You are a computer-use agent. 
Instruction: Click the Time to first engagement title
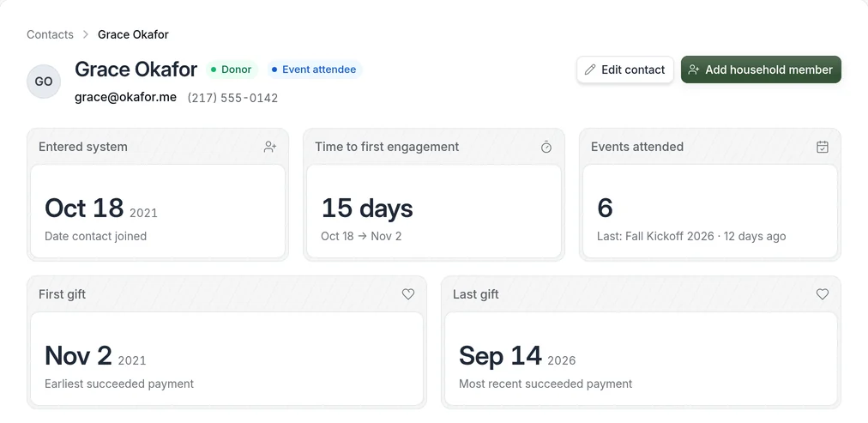(x=387, y=147)
